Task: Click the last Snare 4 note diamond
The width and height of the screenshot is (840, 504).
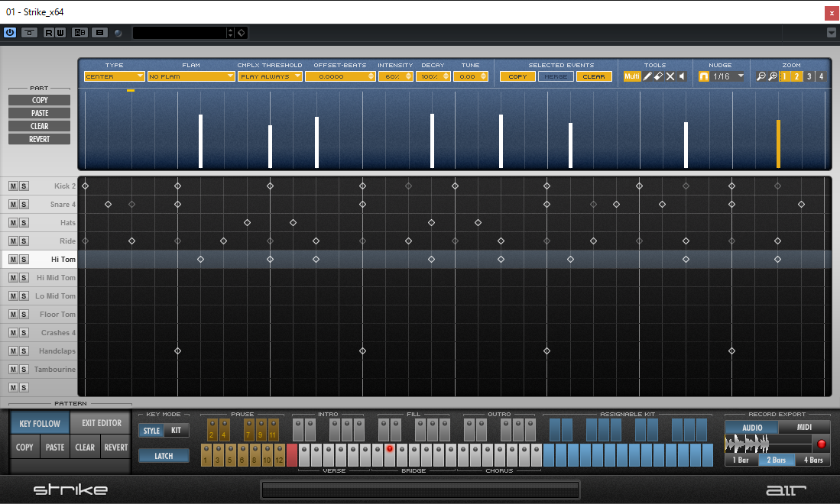Action: (802, 205)
